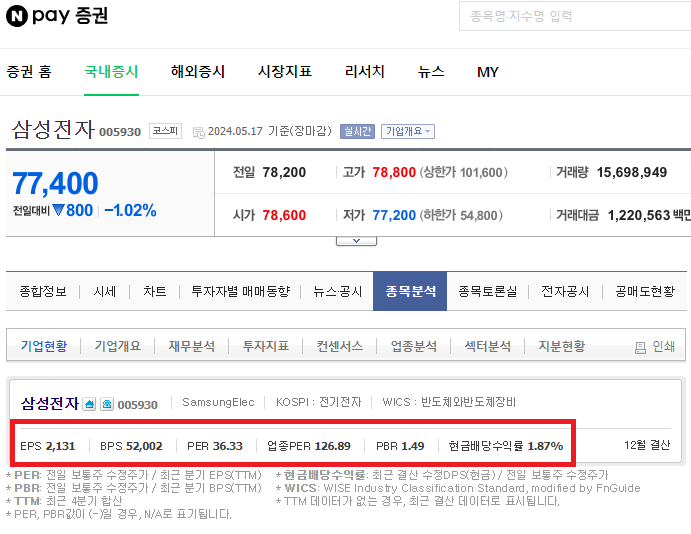Open the 종목토론실 tab
Image resolution: width=691 pixels, height=534 pixels.
pyautogui.click(x=487, y=291)
